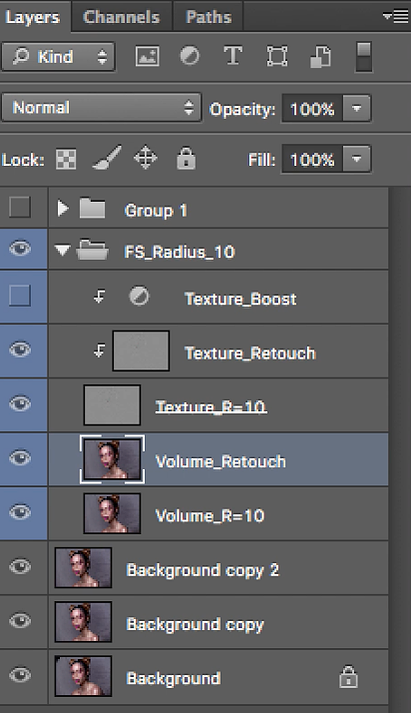Filter for adjustment layers icon
The image size is (411, 713).
(x=189, y=57)
